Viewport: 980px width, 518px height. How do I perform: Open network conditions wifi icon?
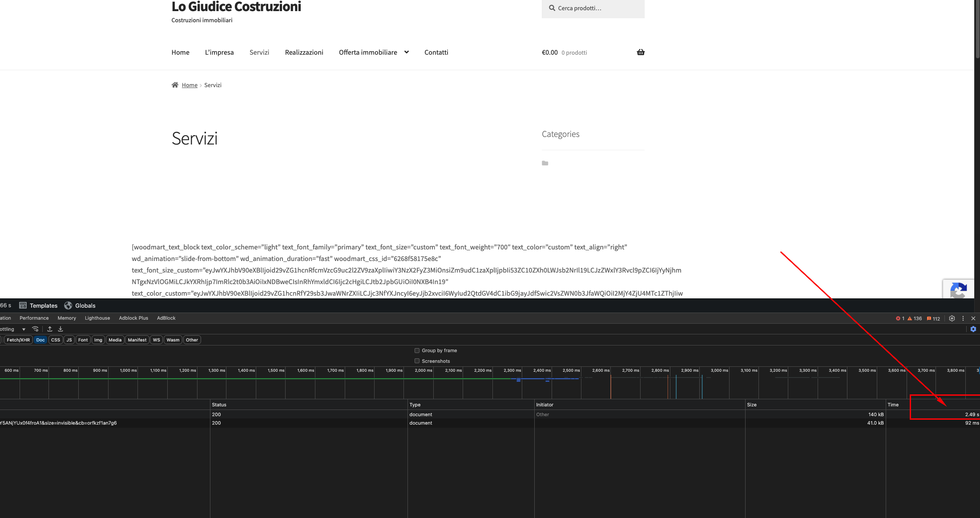(35, 329)
